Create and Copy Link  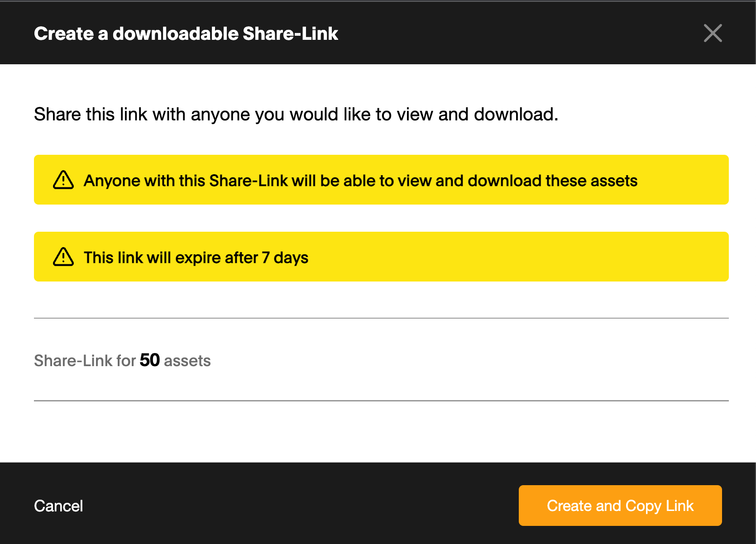tap(620, 506)
